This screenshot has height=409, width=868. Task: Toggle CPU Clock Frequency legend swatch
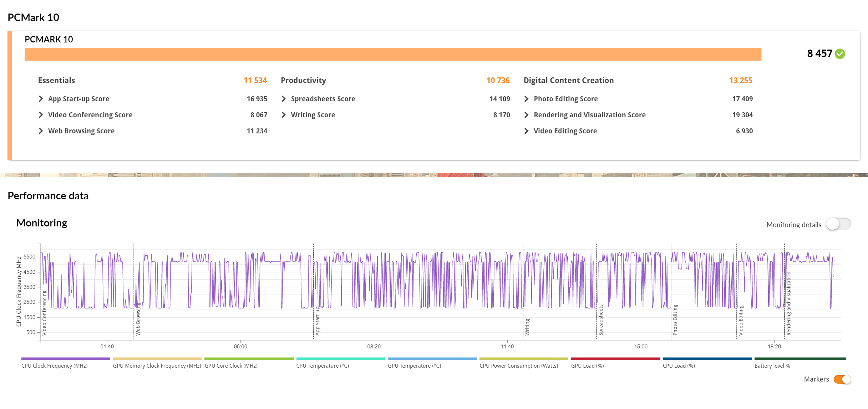coord(66,359)
